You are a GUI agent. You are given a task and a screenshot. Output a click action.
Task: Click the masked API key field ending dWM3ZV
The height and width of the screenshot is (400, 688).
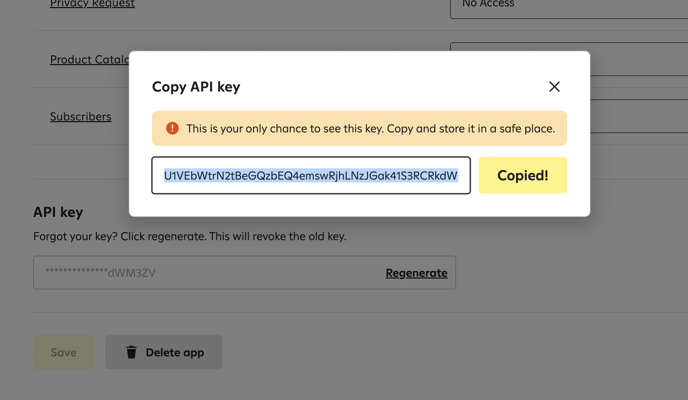[244, 273]
